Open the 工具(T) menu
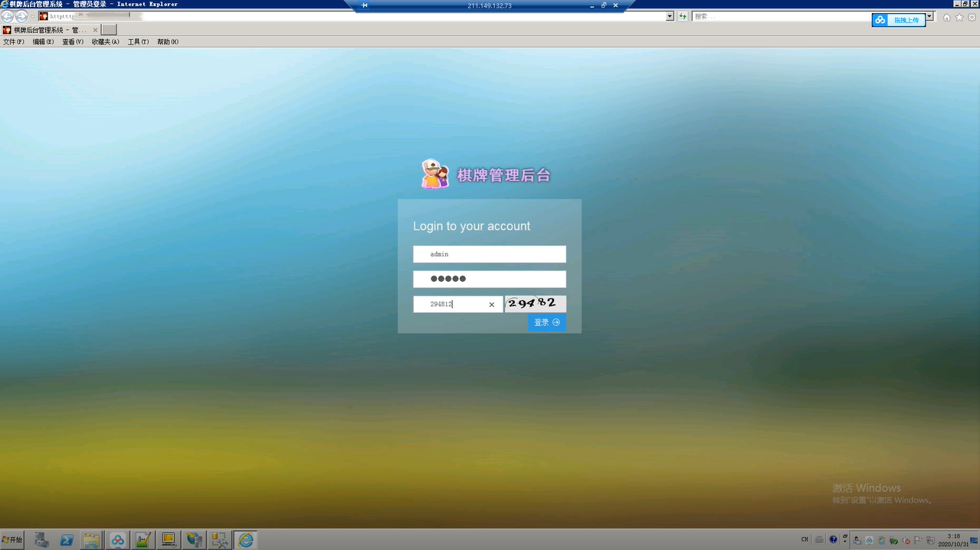The height and width of the screenshot is (550, 980). pyautogui.click(x=138, y=42)
